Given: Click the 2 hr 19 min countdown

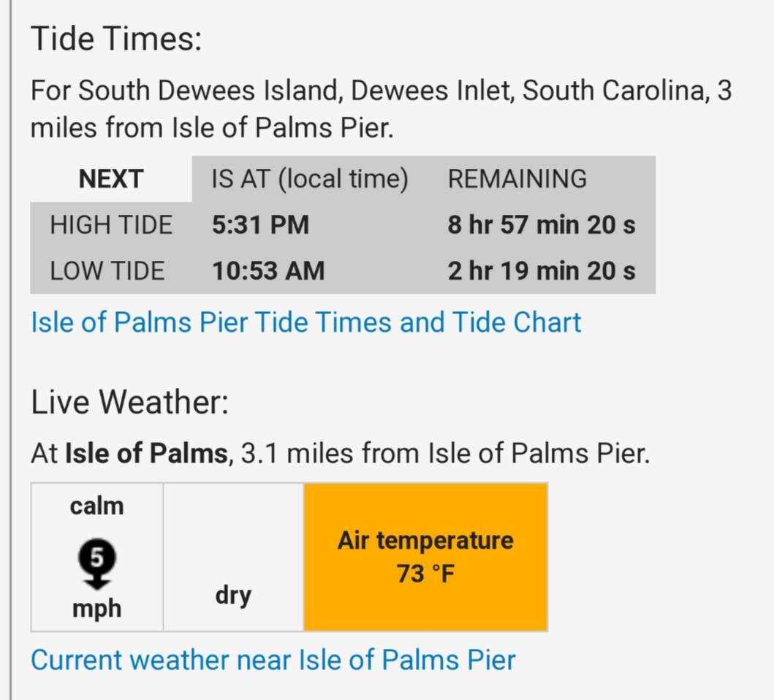Looking at the screenshot, I should coord(542,271).
